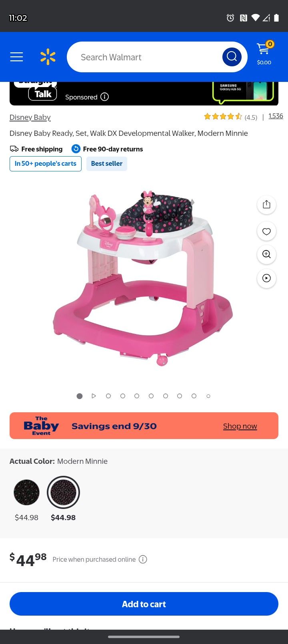Screen dimensions: 288x644
Task: Select the Modern Minnie color swatch
Action: point(63,493)
